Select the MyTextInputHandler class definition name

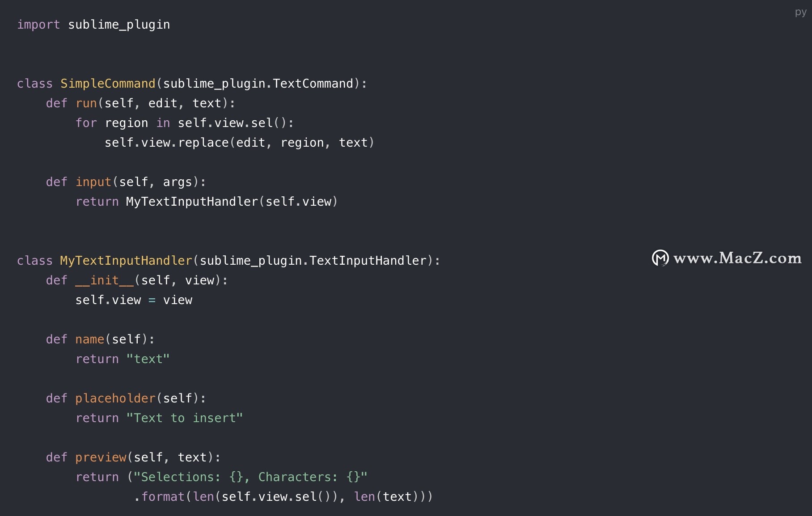coord(126,261)
